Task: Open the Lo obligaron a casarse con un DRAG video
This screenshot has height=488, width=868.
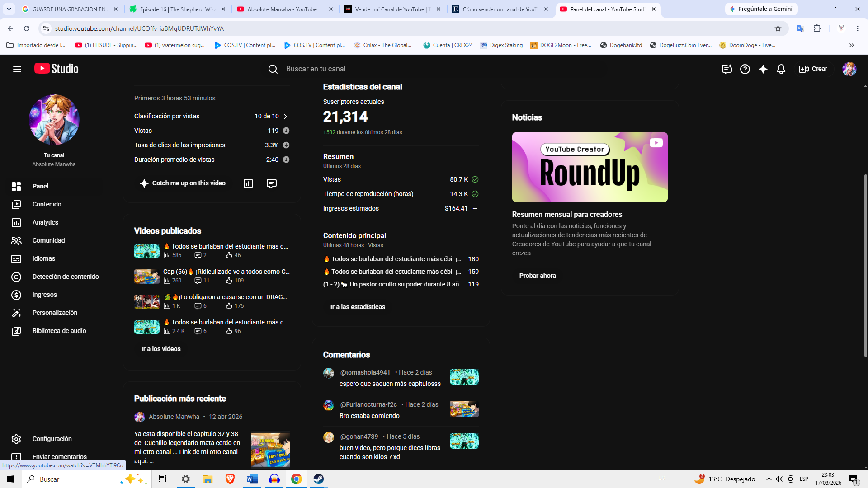Action: click(x=225, y=297)
